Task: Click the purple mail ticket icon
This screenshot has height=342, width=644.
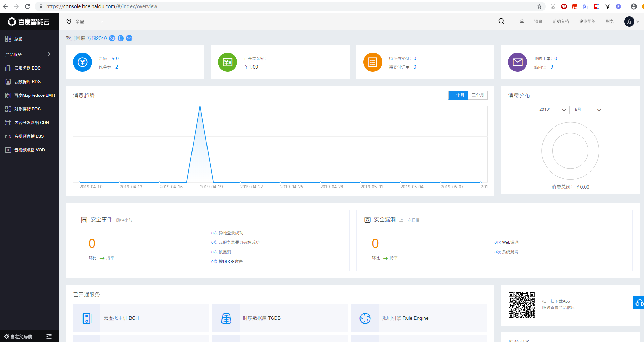Action: pyautogui.click(x=518, y=62)
